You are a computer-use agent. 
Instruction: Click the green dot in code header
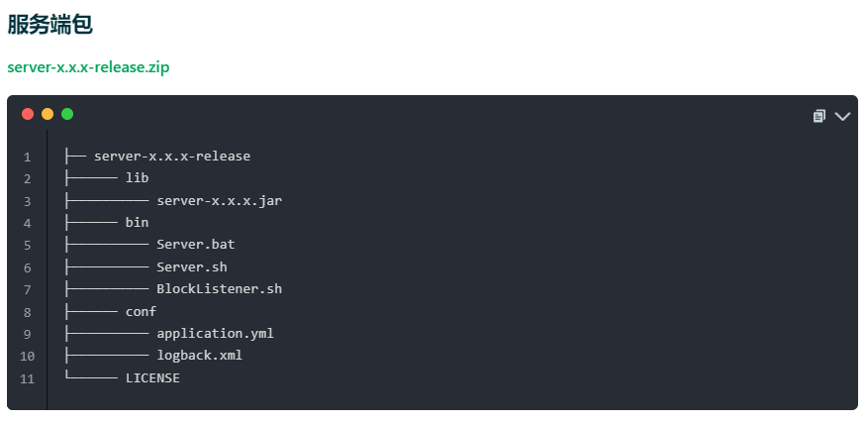coord(67,114)
